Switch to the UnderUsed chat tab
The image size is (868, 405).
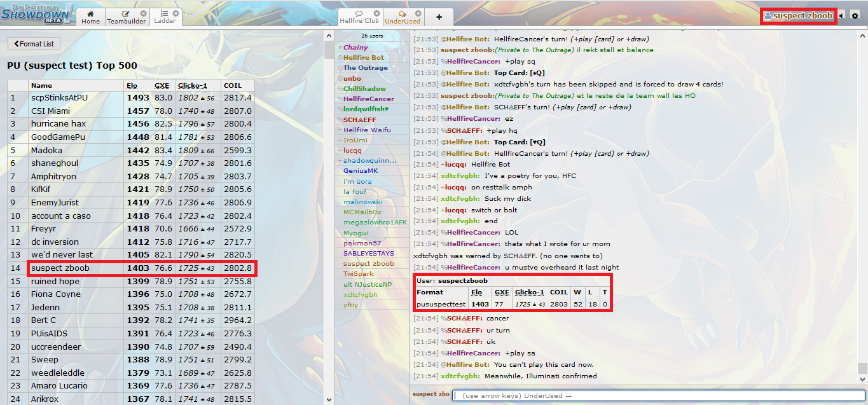[402, 17]
